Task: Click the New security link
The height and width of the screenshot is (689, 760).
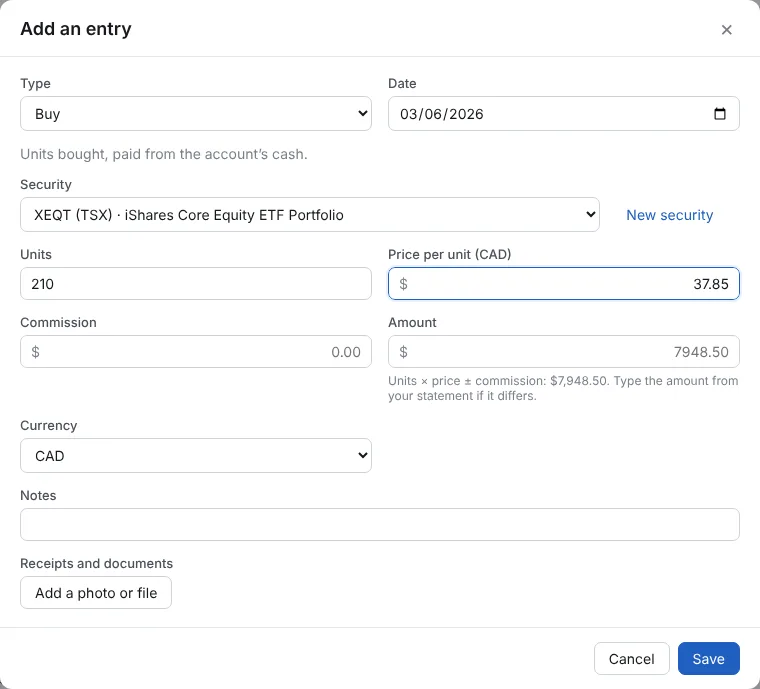Action: pos(669,215)
